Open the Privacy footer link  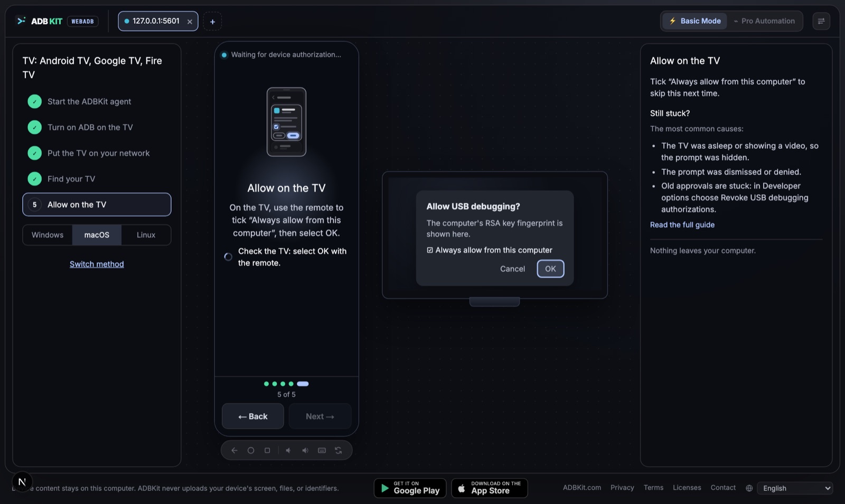pos(622,488)
